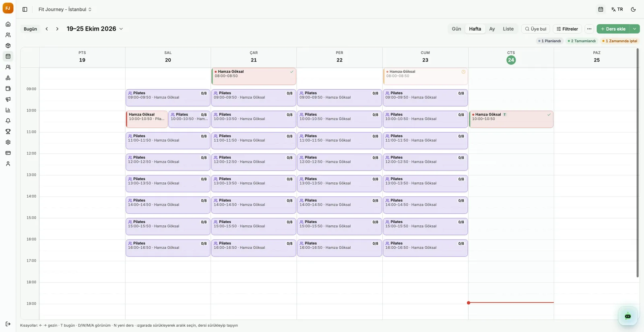
Task: Open the members (two people) sidebar icon
Action: point(8,35)
